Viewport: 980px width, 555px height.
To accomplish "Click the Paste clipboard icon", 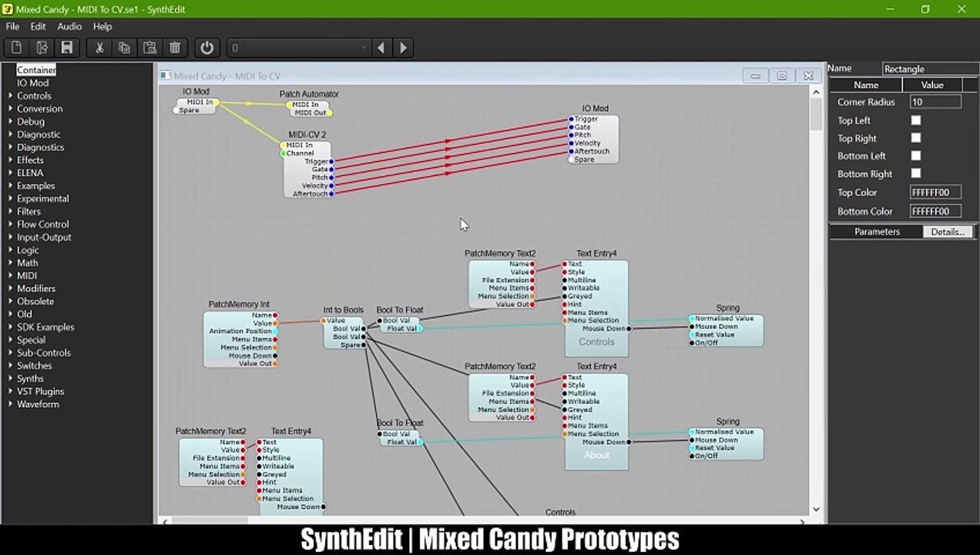I will click(x=149, y=48).
